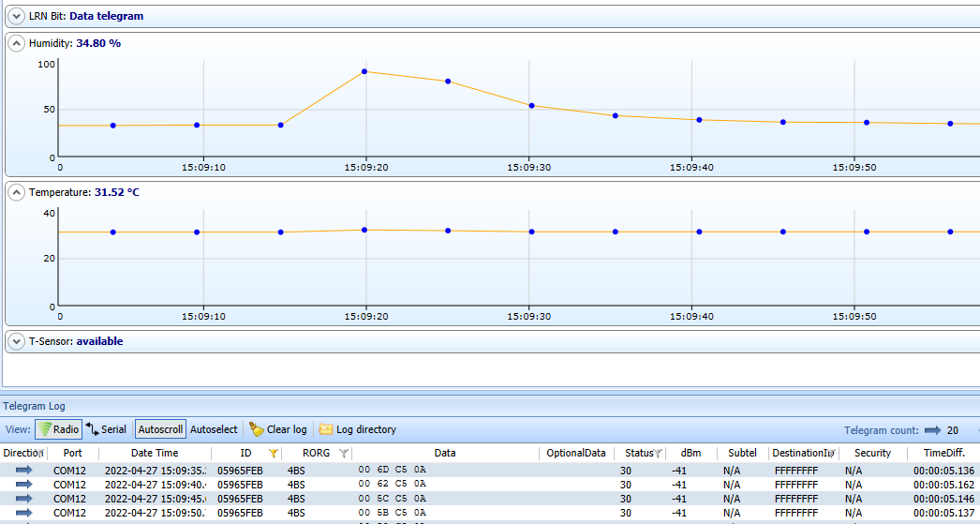The image size is (980, 524).
Task: Click the direction arrow in 15:09:50 row
Action: click(23, 513)
